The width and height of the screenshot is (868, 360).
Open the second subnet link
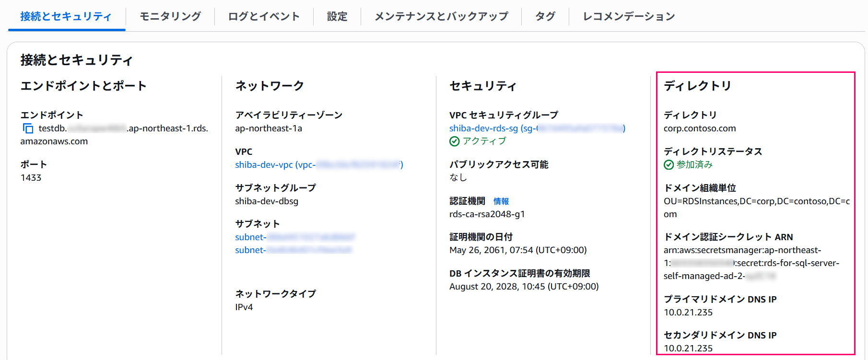[293, 250]
